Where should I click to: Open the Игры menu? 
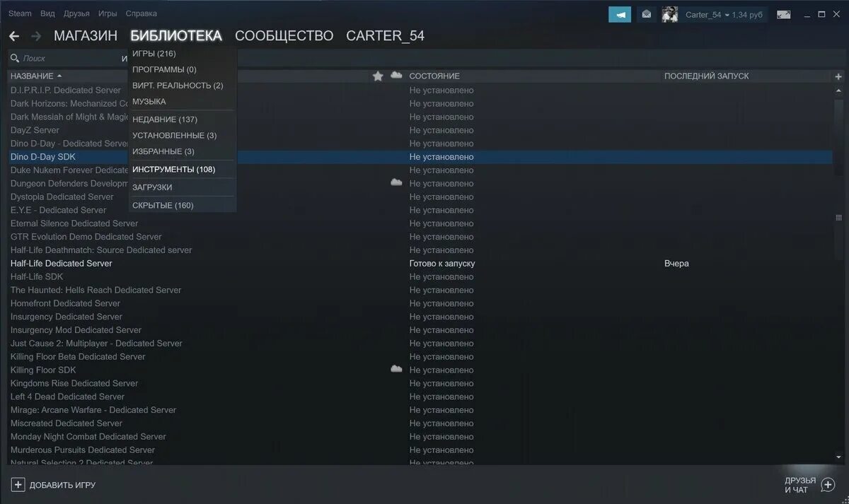point(108,13)
